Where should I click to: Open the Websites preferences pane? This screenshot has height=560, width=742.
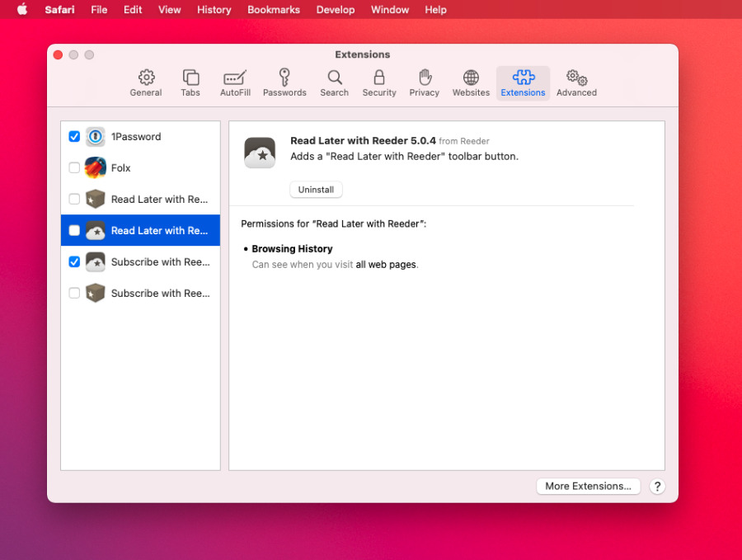coord(471,82)
